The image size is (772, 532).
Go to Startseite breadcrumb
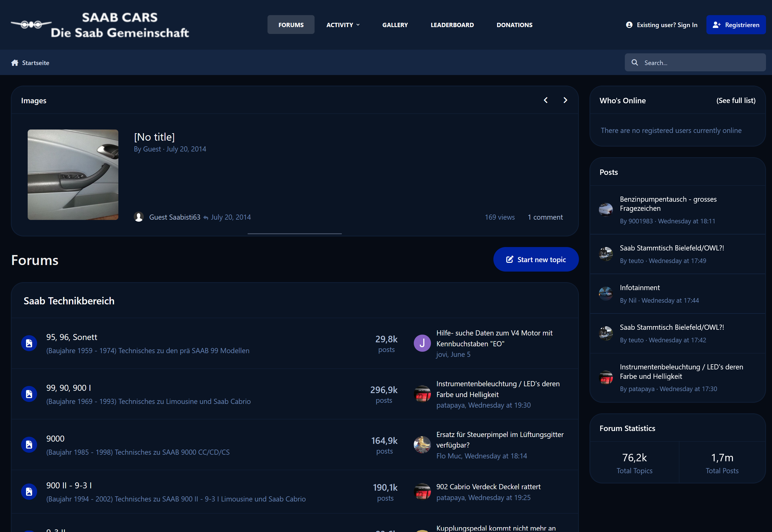(x=36, y=63)
